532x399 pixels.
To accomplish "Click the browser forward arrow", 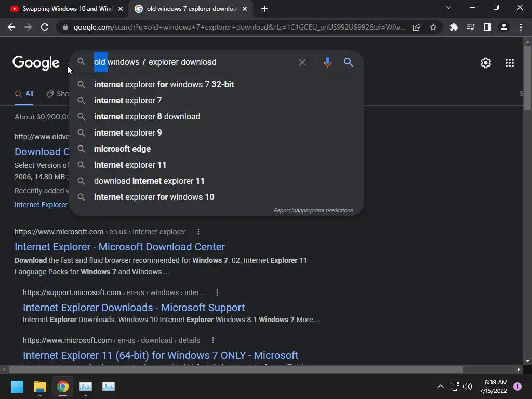I will point(28,27).
